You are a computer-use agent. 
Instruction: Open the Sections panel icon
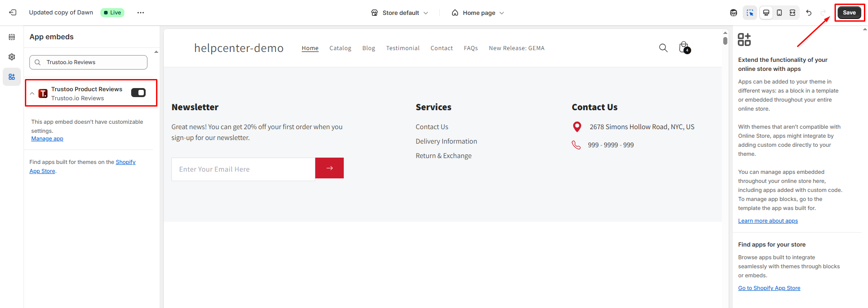tap(12, 37)
